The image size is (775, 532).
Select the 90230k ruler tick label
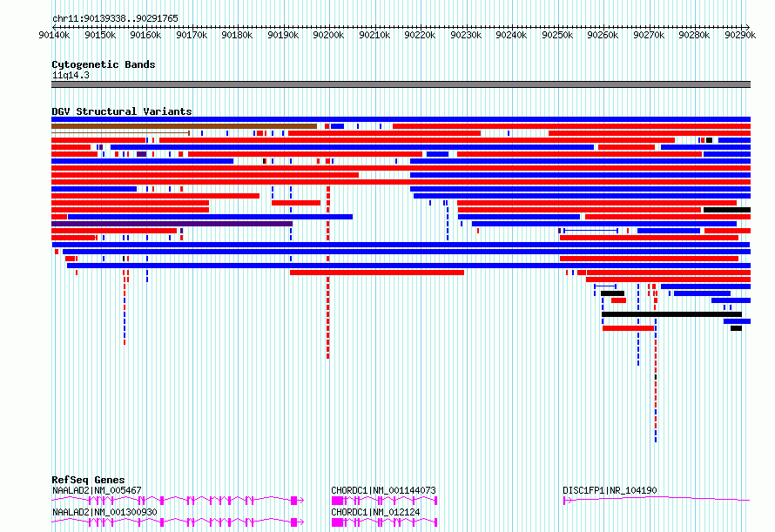pos(466,35)
